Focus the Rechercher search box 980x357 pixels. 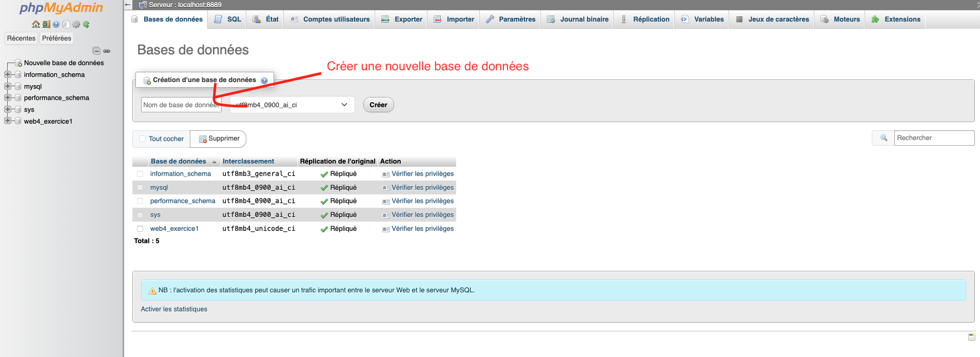tap(933, 138)
